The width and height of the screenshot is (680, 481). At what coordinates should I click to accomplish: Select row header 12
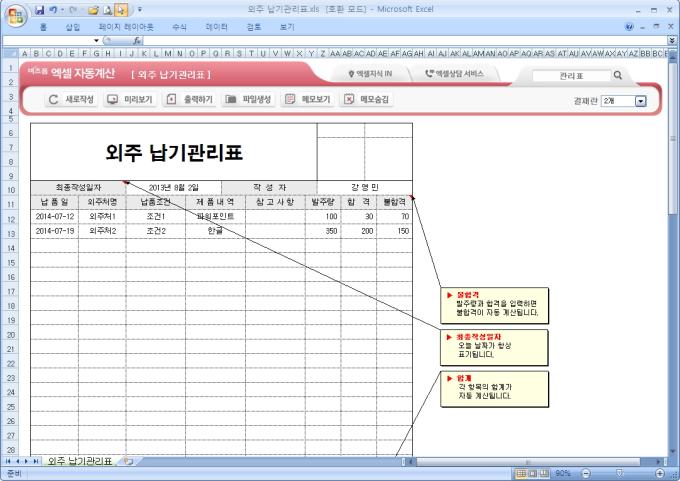pos(10,219)
